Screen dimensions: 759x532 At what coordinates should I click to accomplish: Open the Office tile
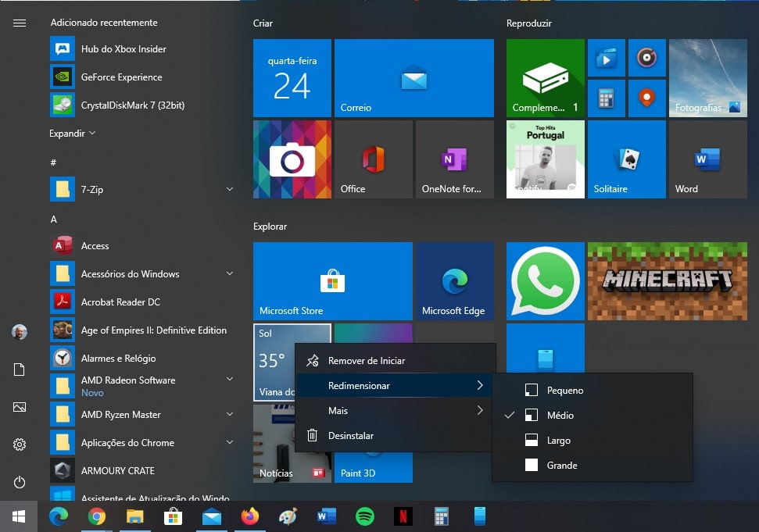(x=373, y=159)
